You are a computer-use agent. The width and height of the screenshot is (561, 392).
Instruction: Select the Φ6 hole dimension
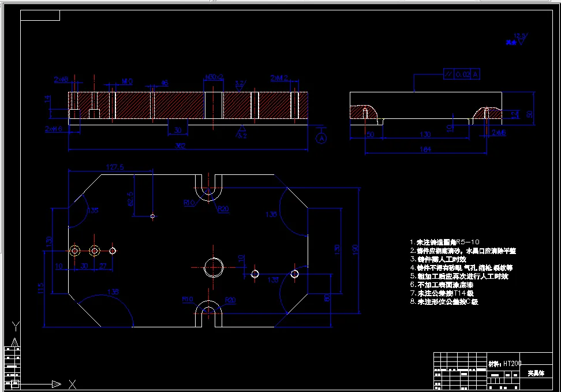click(164, 83)
